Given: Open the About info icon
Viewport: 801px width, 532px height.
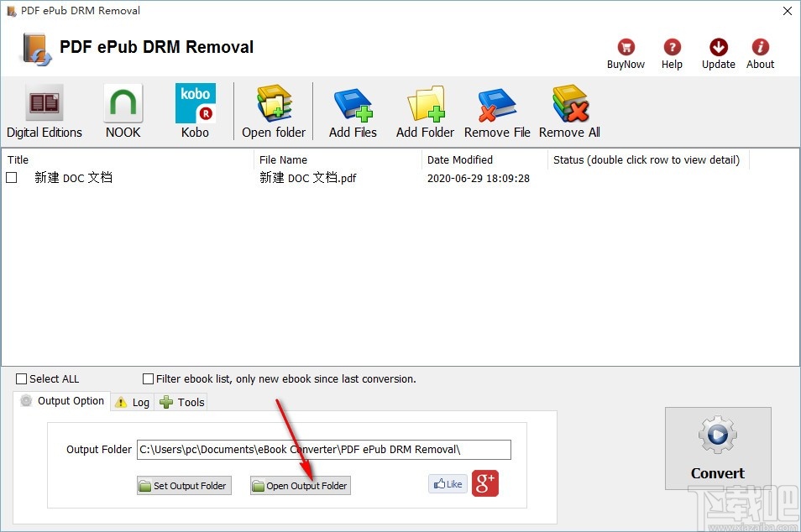Looking at the screenshot, I should point(760,54).
